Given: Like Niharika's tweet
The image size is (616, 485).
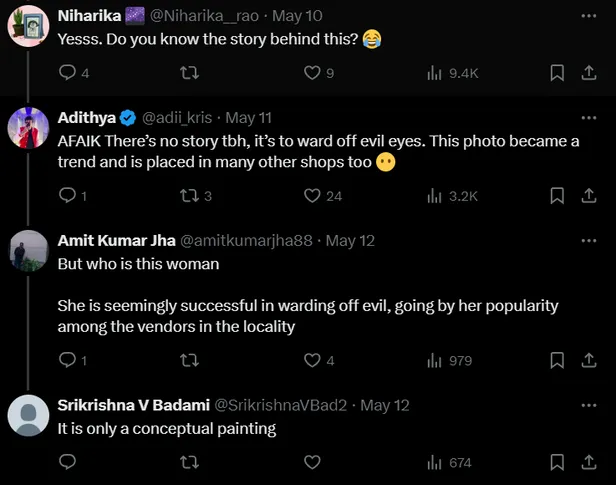Looking at the screenshot, I should pyautogui.click(x=311, y=73).
